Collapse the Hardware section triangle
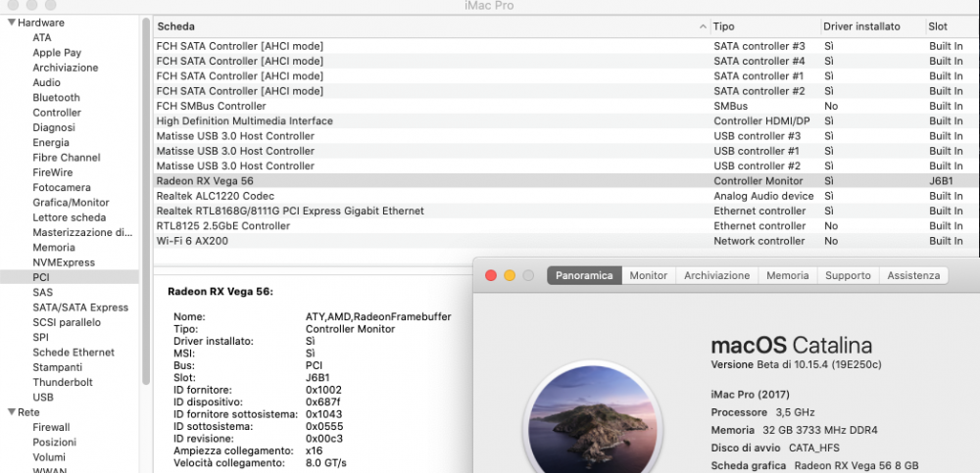 [x=11, y=23]
